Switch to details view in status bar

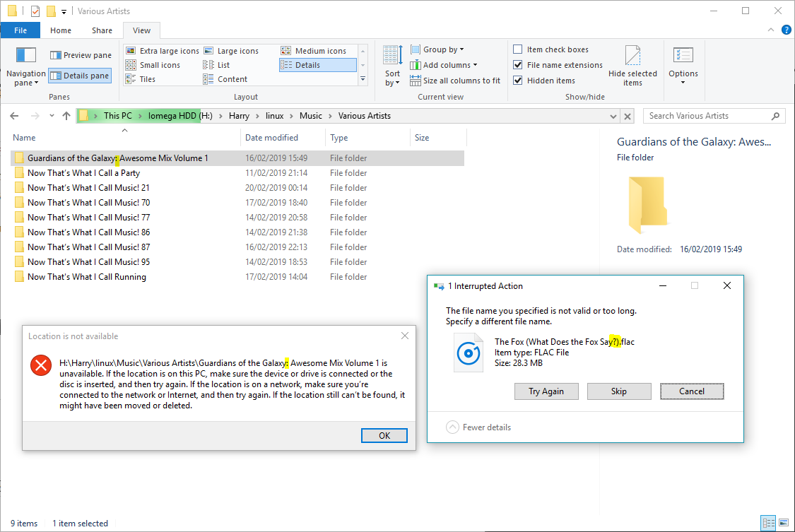[769, 523]
